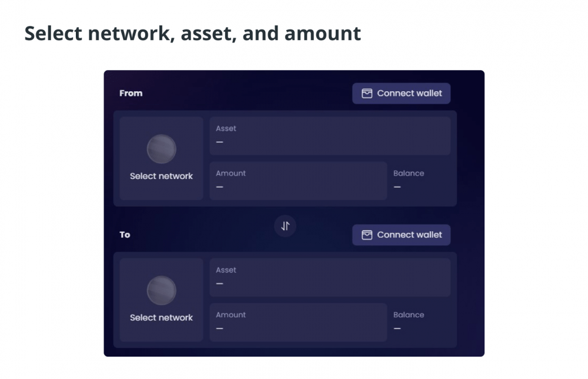Image resolution: width=588 pixels, height=379 pixels.
Task: Click the From section Balance label
Action: [x=409, y=174]
